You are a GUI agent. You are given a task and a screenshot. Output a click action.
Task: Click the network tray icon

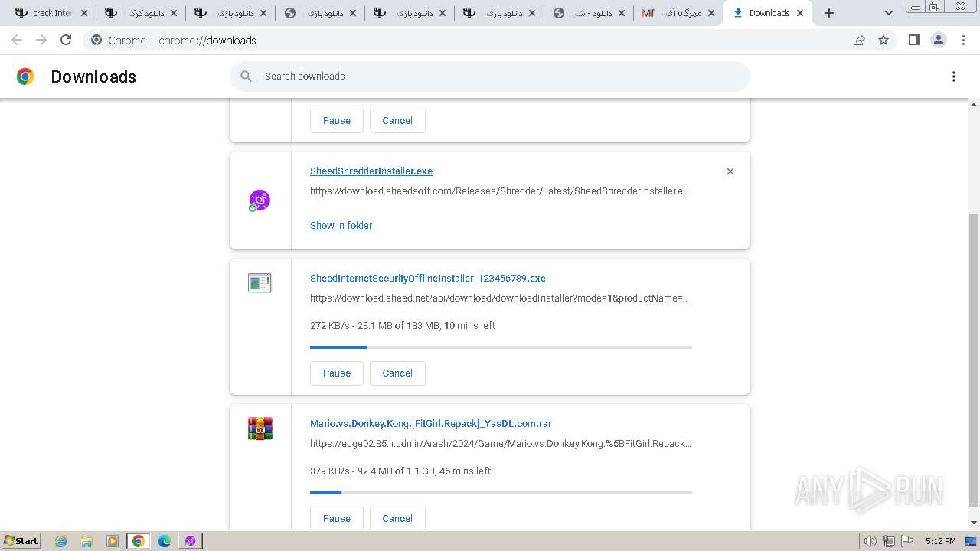889,541
